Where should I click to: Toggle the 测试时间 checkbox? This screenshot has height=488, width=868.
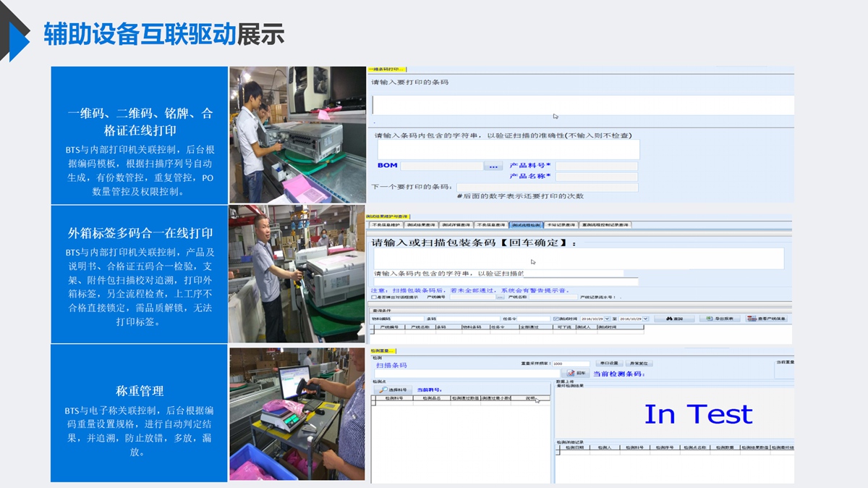point(555,319)
